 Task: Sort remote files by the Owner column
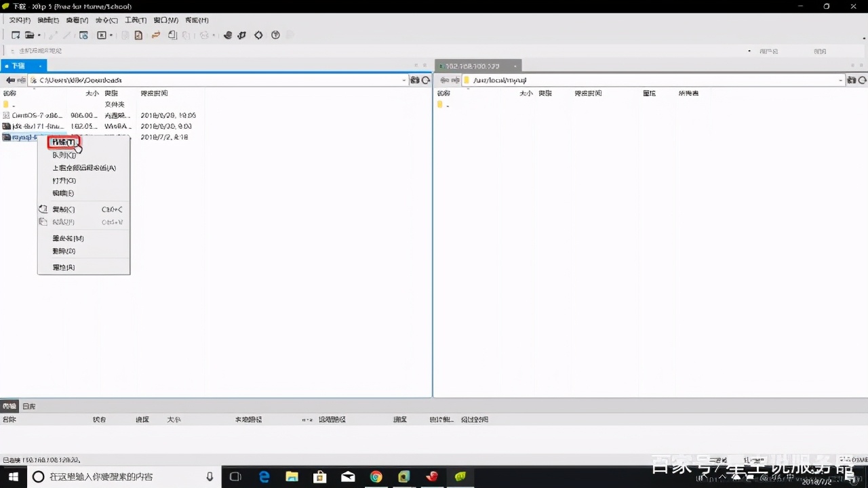click(688, 93)
